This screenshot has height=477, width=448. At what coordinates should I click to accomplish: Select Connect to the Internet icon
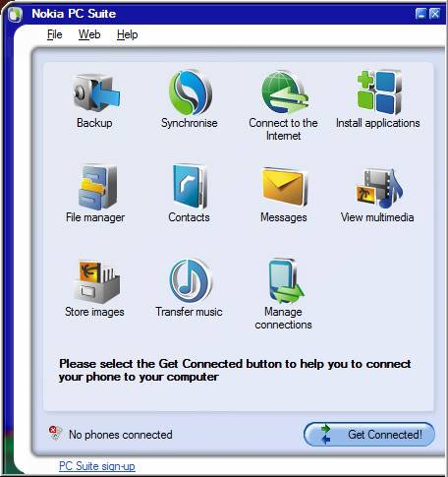click(x=285, y=93)
